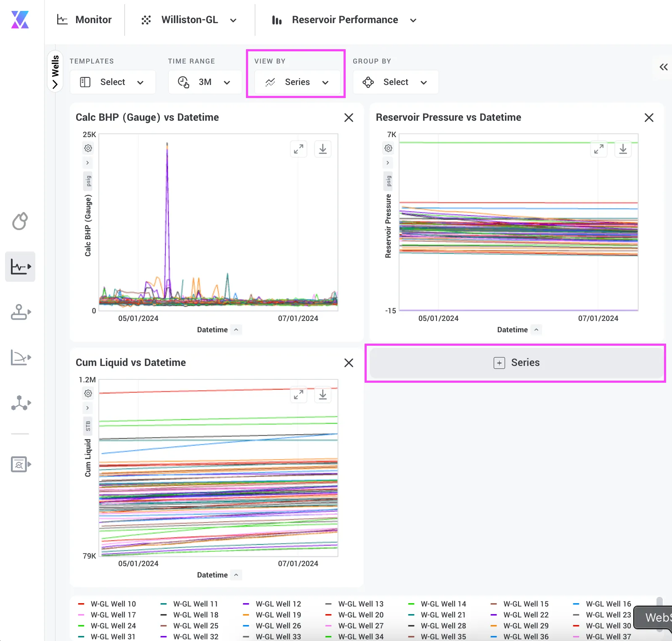672x641 pixels.
Task: Open the Templates Select dropdown
Action: pos(113,82)
